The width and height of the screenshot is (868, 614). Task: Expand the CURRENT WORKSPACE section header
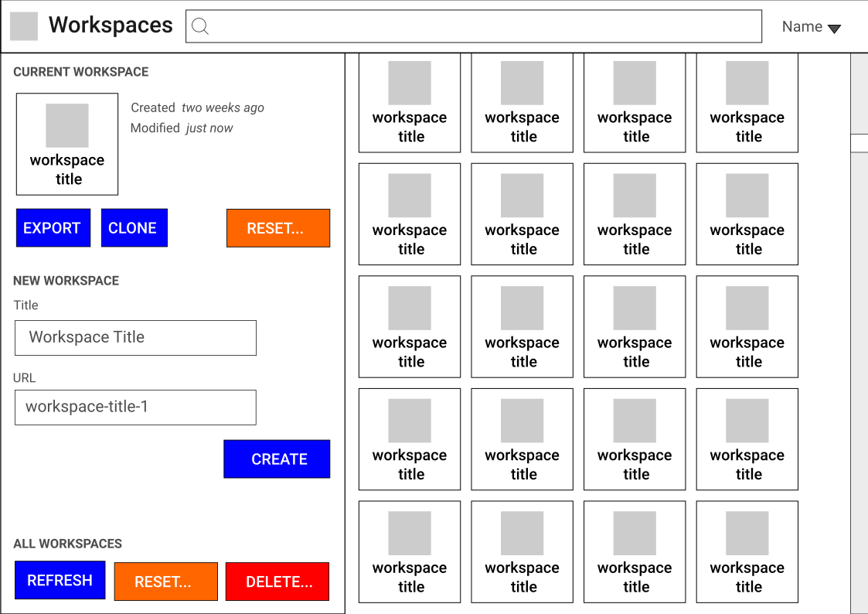pyautogui.click(x=82, y=71)
